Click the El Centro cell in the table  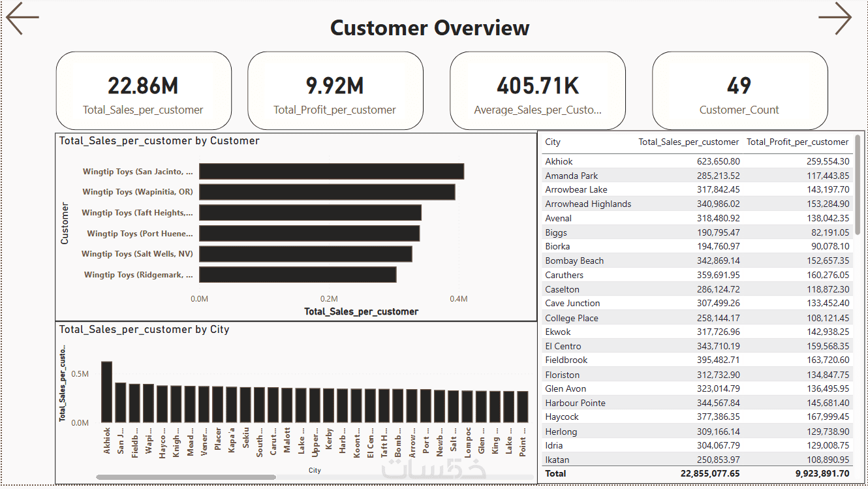[x=563, y=346]
